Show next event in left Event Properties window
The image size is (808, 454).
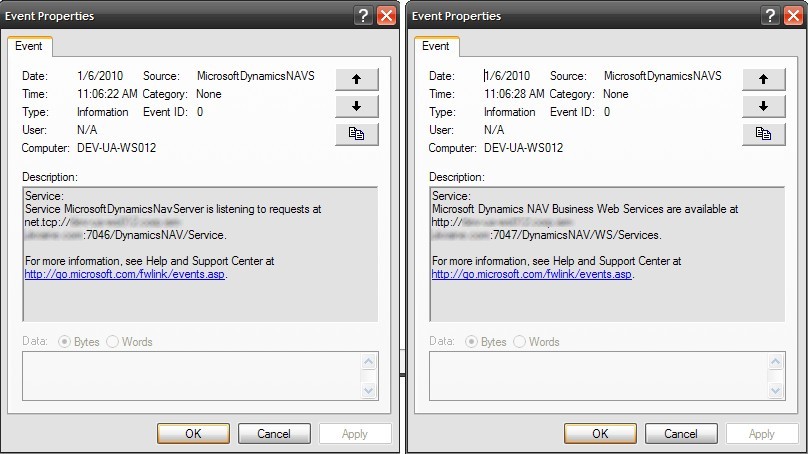357,107
